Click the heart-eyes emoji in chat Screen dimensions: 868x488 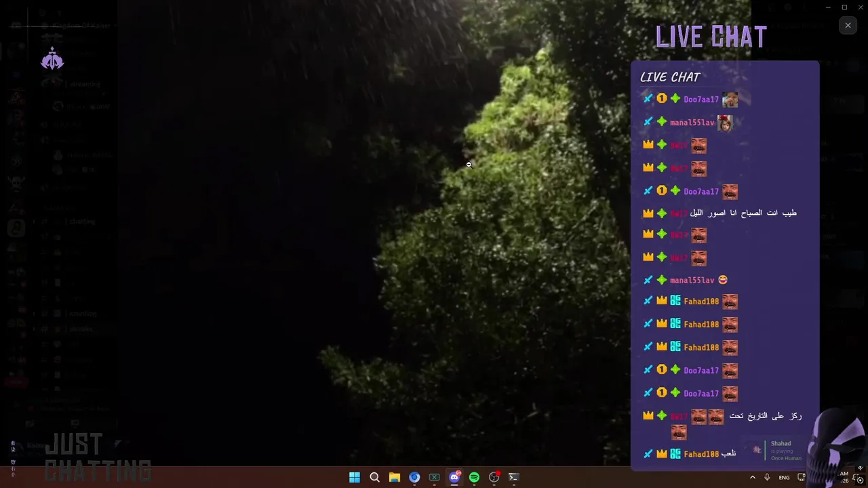723,280
